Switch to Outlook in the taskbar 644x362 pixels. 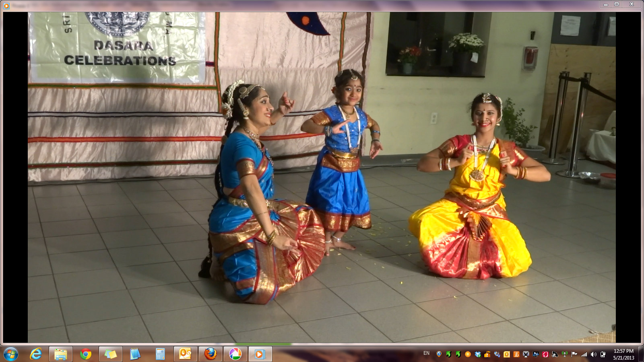click(185, 354)
